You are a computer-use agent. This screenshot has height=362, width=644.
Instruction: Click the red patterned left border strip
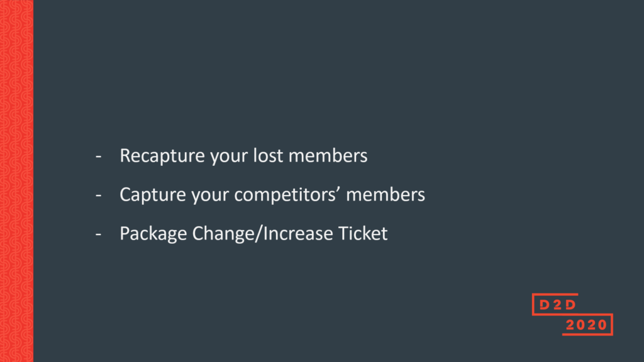point(16,181)
